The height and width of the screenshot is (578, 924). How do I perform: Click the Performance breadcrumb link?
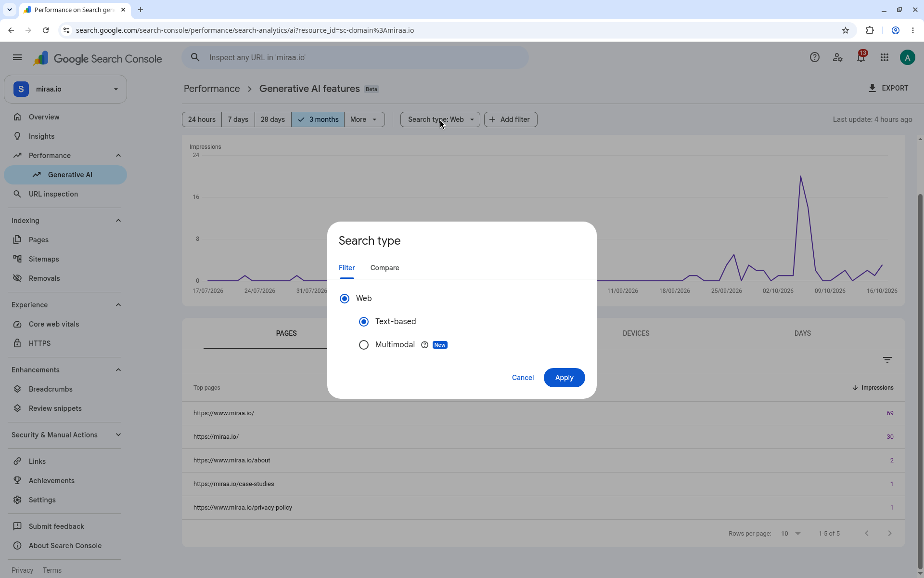pos(212,89)
